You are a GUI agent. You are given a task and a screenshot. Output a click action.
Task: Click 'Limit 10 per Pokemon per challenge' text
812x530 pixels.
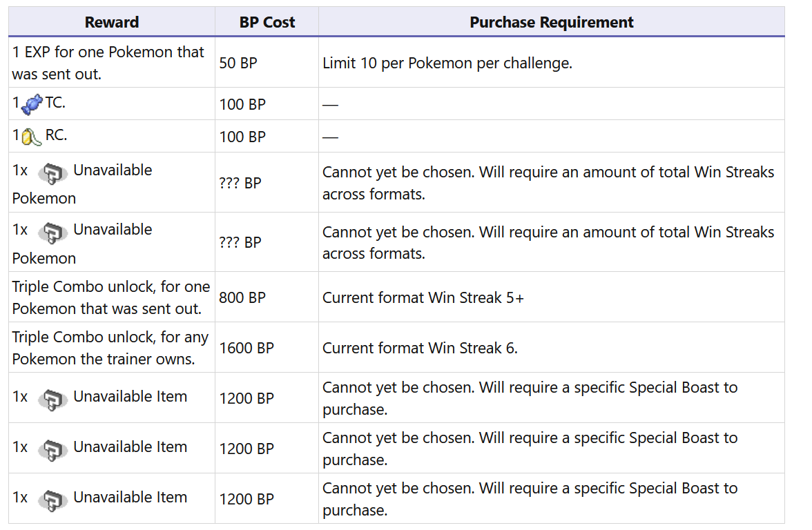tap(447, 63)
